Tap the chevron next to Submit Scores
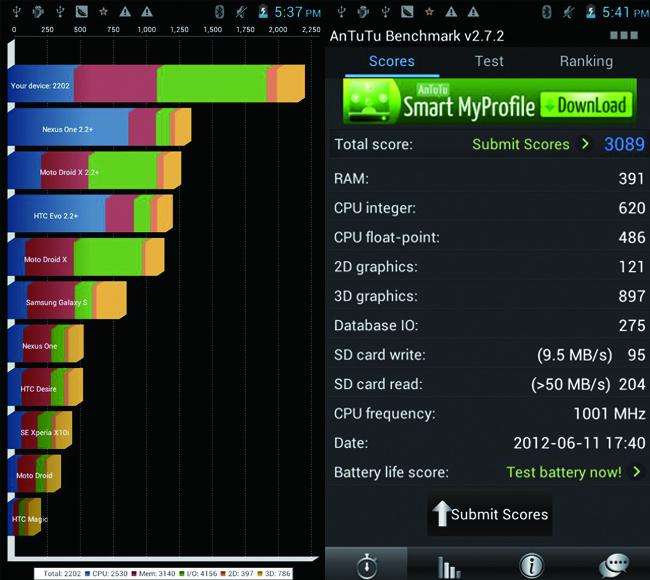 (x=585, y=144)
